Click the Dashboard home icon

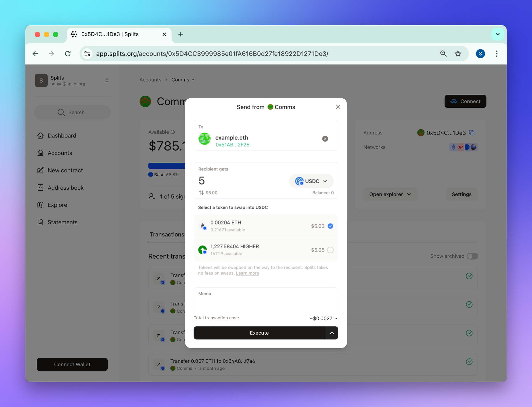40,136
